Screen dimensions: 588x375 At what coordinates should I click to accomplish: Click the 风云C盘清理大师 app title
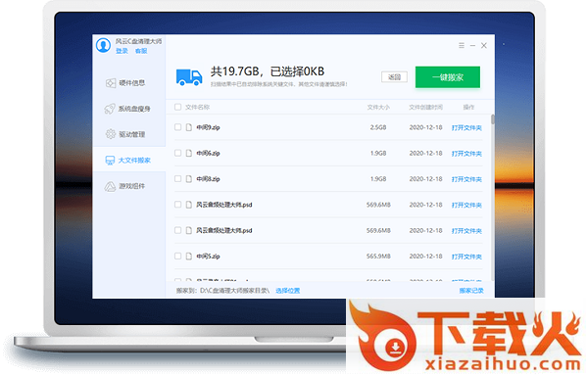tap(139, 41)
